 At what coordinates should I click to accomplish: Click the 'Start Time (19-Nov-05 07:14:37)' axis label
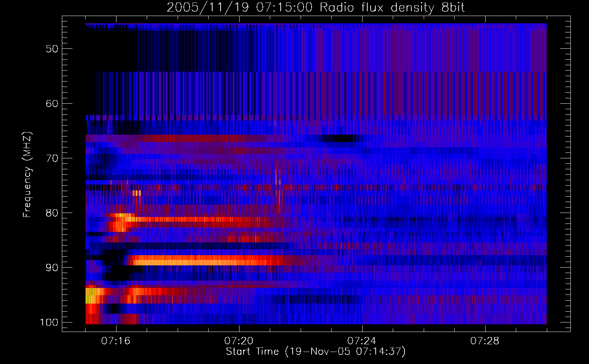tap(316, 352)
